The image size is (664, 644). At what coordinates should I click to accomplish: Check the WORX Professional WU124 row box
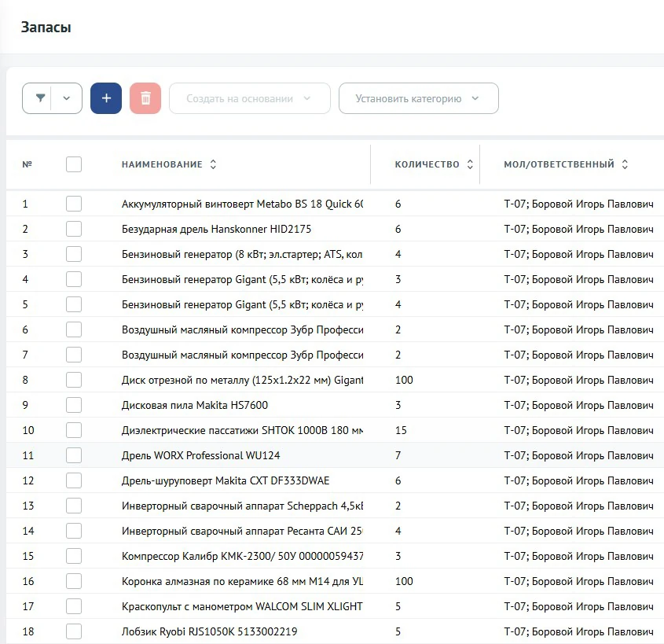pos(74,455)
